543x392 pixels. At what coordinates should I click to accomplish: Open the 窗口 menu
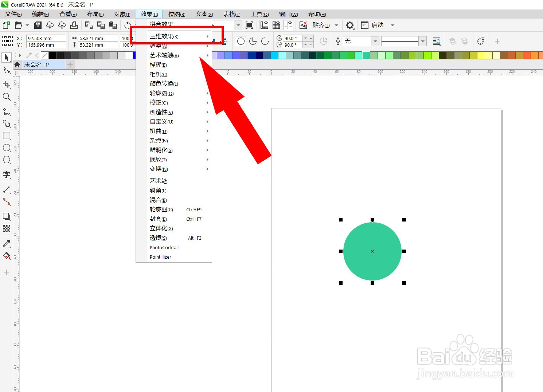[288, 14]
